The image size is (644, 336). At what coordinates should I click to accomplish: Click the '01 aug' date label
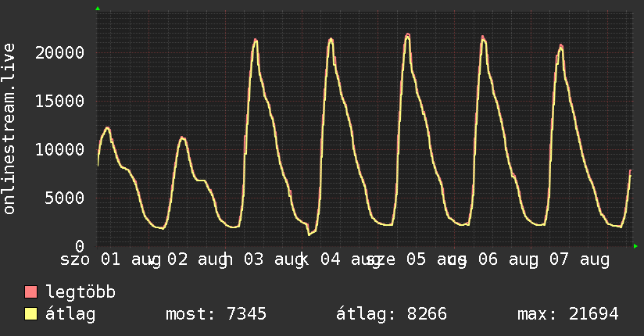131,259
